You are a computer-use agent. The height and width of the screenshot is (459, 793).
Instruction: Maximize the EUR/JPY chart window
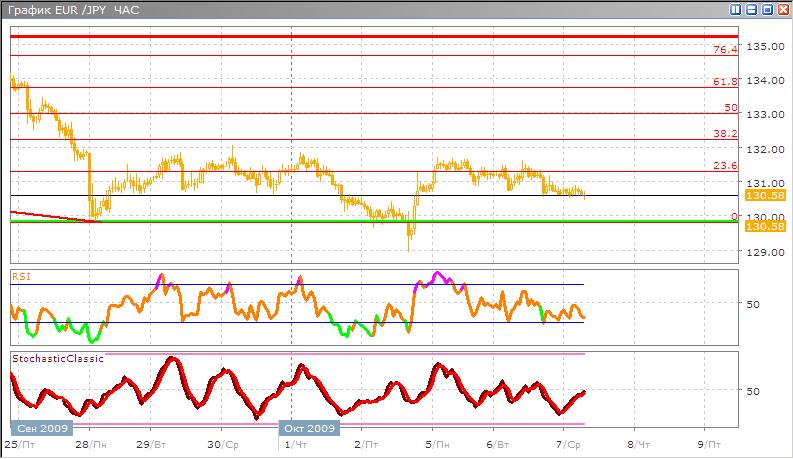click(x=767, y=9)
